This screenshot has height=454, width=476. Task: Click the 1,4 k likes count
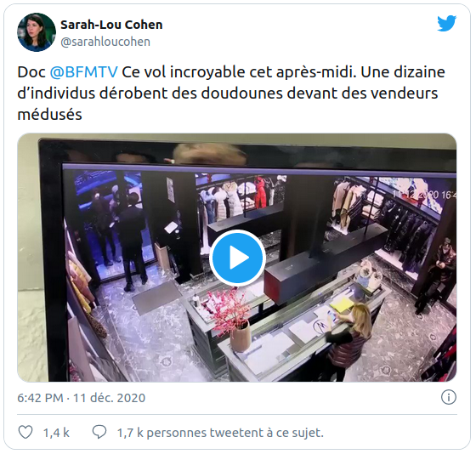(56, 433)
